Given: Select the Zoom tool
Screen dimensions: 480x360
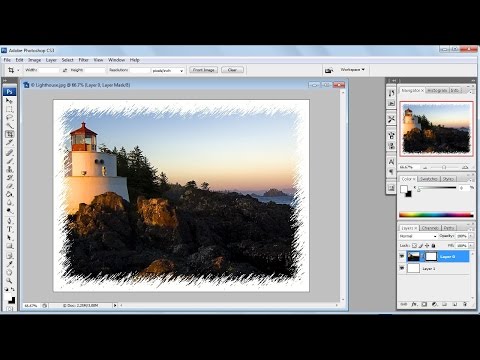Looking at the screenshot, I should [x=9, y=281].
